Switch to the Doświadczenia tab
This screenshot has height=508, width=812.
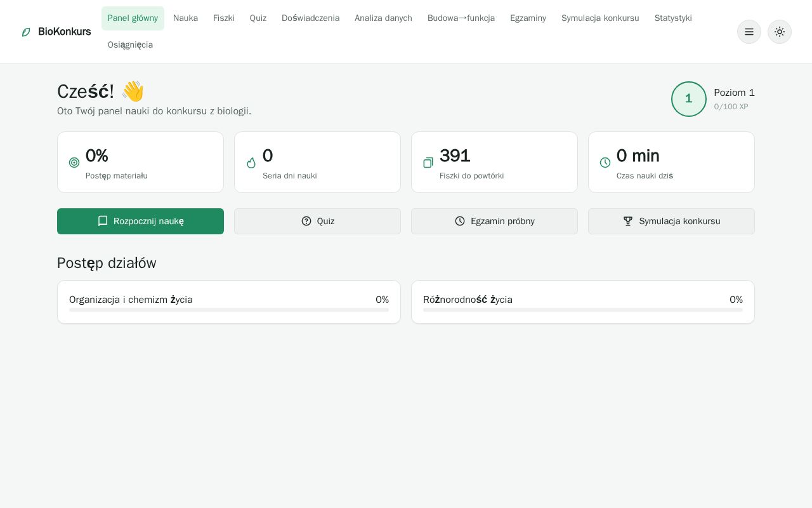coord(311,18)
